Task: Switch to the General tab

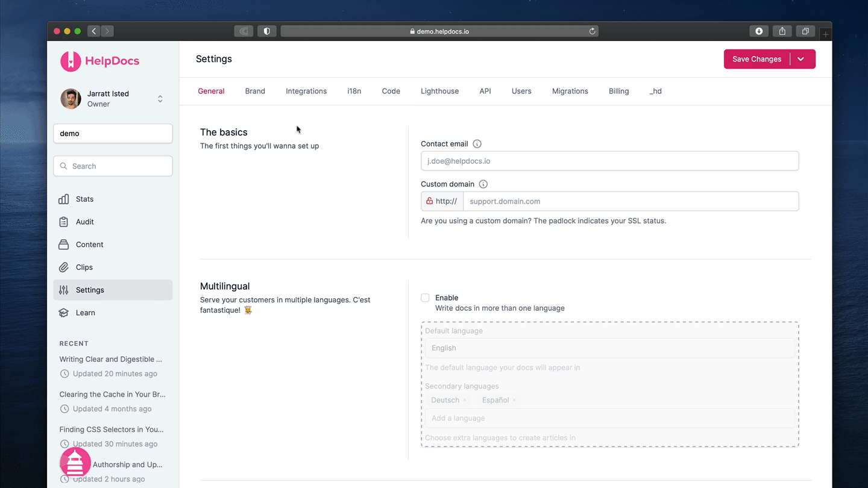Action: [x=211, y=92]
